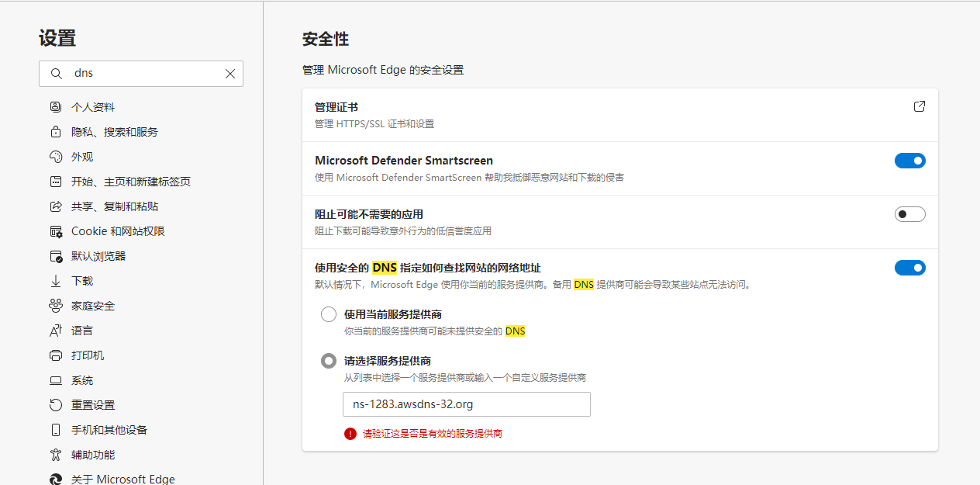Click the red error icon under provider field
The width and height of the screenshot is (980, 485).
pyautogui.click(x=350, y=434)
